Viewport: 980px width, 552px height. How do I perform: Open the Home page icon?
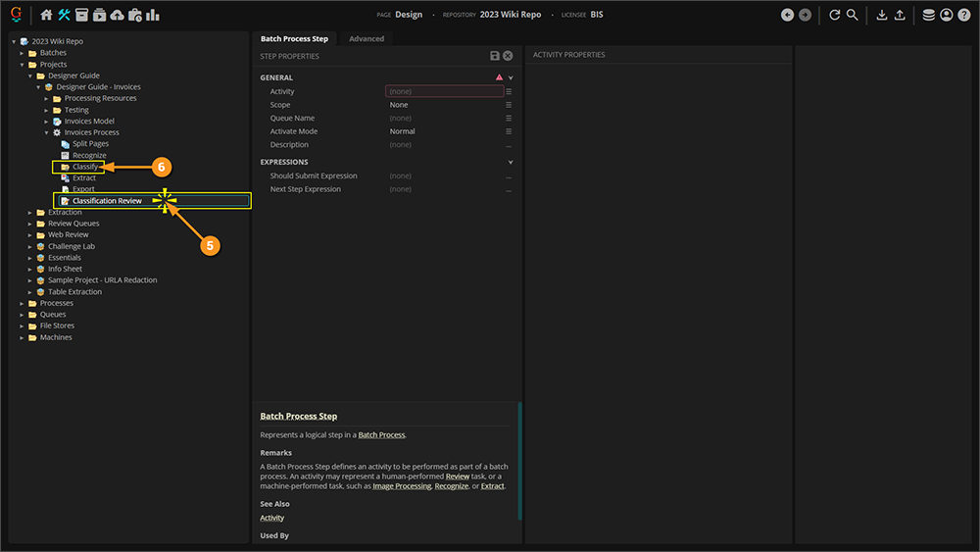(x=46, y=15)
